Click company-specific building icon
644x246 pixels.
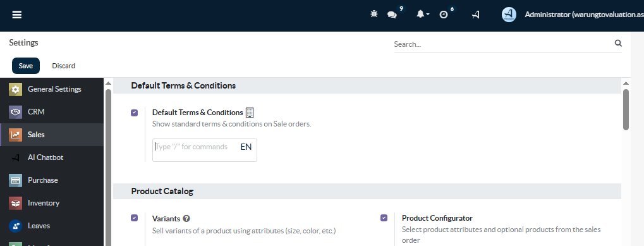tap(250, 112)
